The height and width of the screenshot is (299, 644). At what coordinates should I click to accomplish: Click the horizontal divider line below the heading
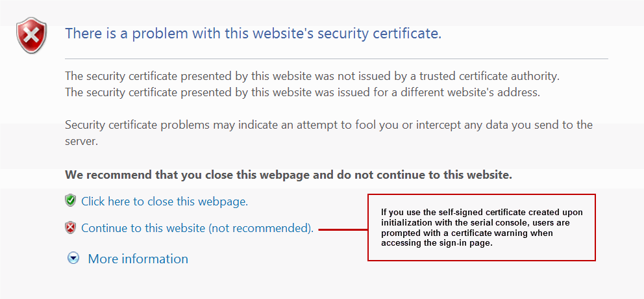[336, 59]
